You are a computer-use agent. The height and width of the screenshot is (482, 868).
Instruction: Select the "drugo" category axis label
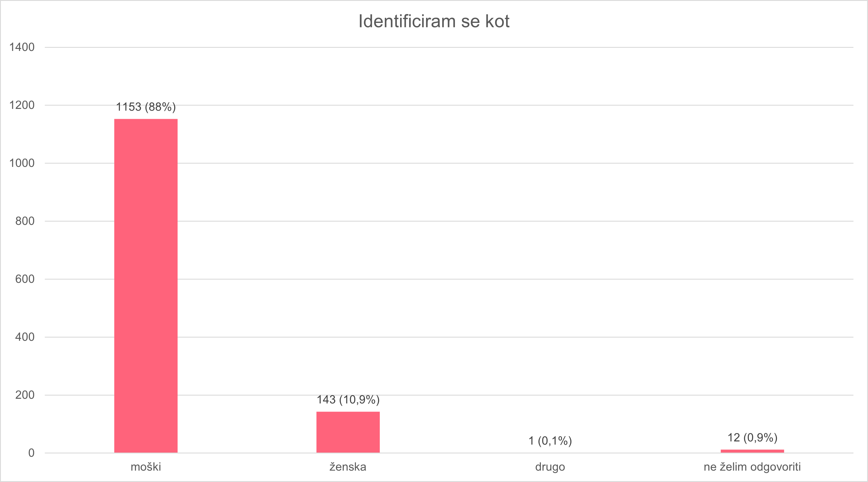(550, 467)
